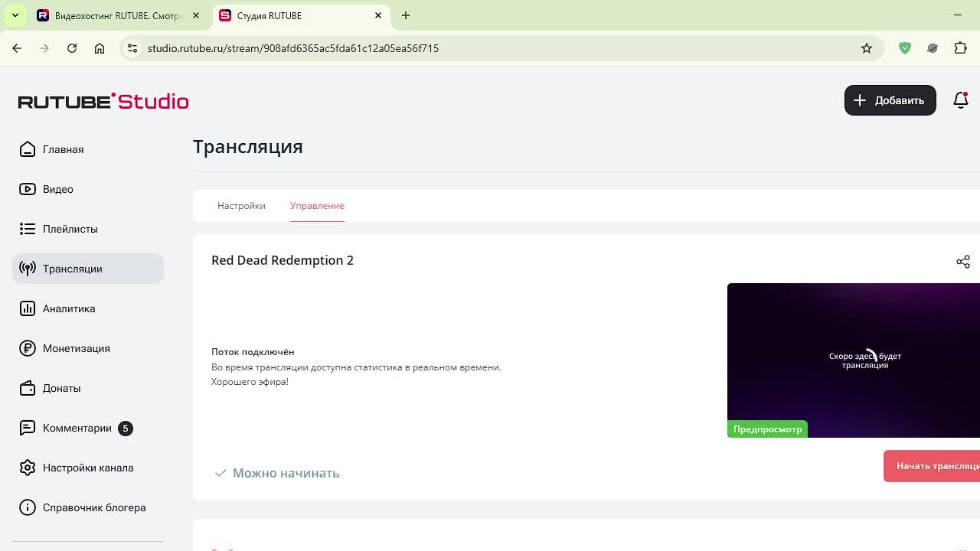This screenshot has height=551, width=980.
Task: Click the browser home button
Action: pos(100,48)
